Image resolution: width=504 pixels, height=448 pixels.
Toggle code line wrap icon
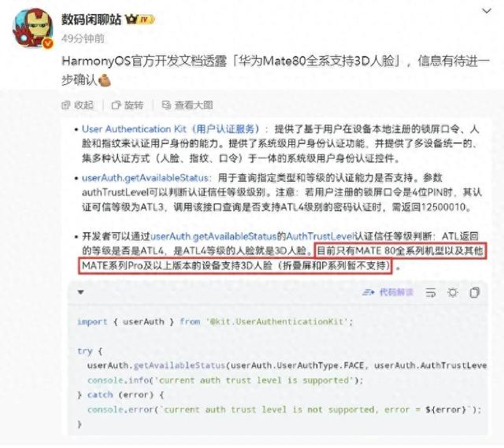[x=431, y=292]
